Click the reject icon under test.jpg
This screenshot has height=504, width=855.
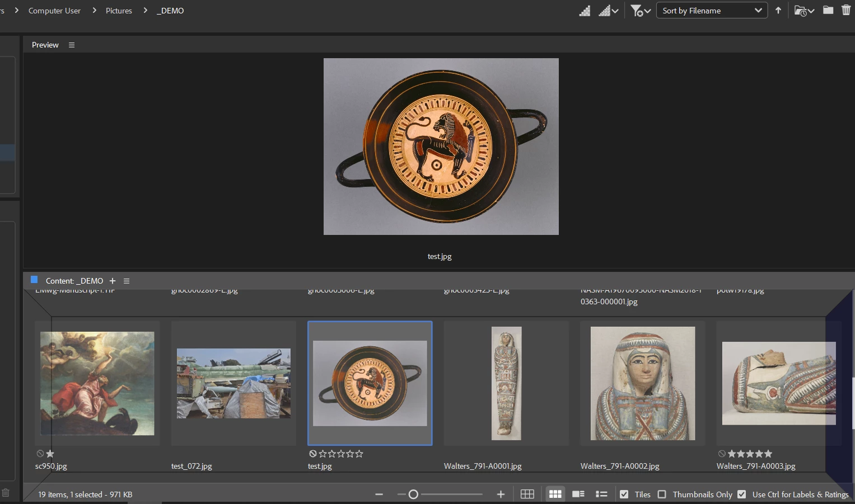[x=313, y=454]
